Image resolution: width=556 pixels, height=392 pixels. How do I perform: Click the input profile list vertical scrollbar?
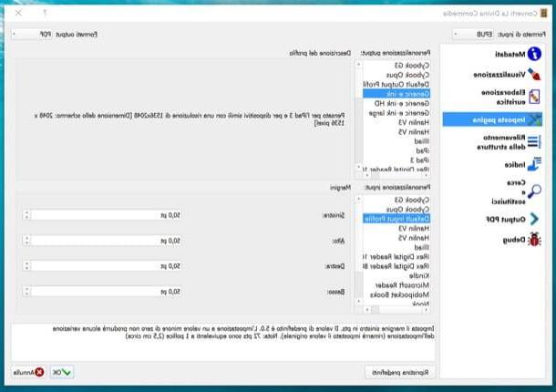click(x=358, y=250)
